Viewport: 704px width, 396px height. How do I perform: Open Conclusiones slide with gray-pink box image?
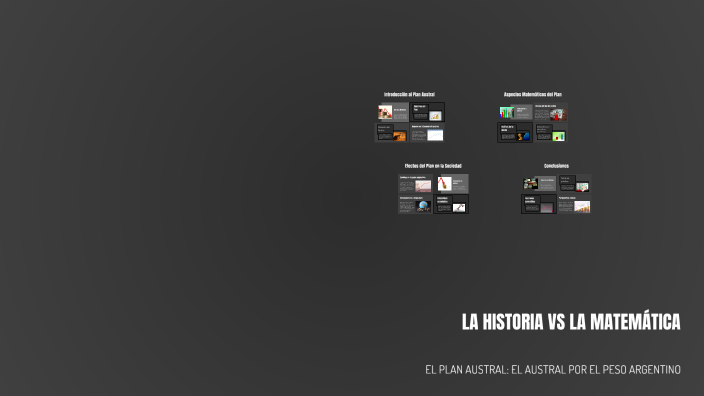click(x=539, y=204)
